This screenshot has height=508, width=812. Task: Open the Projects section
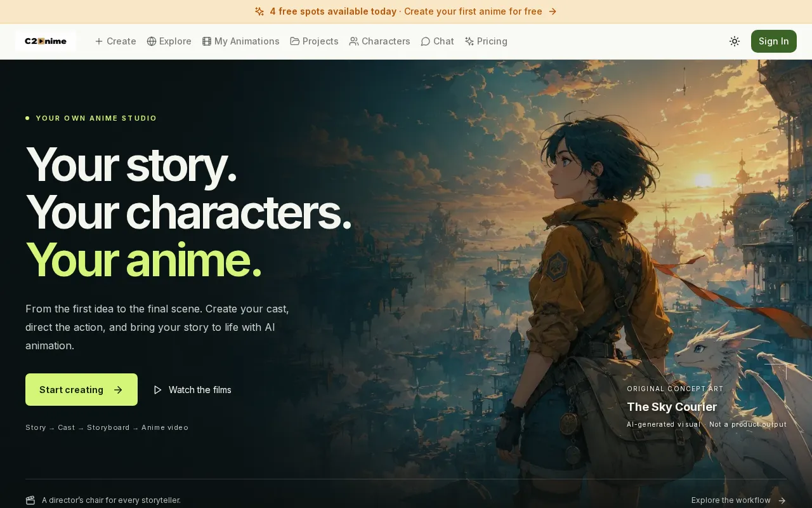pyautogui.click(x=315, y=41)
